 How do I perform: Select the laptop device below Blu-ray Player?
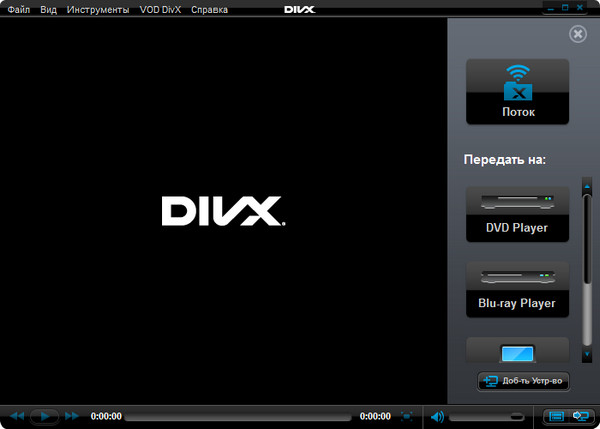click(x=517, y=352)
